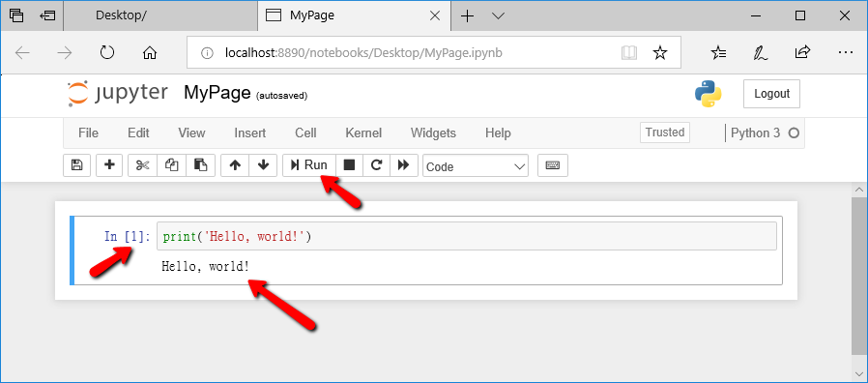This screenshot has height=383, width=868.
Task: Share this page icon
Action: click(x=802, y=52)
